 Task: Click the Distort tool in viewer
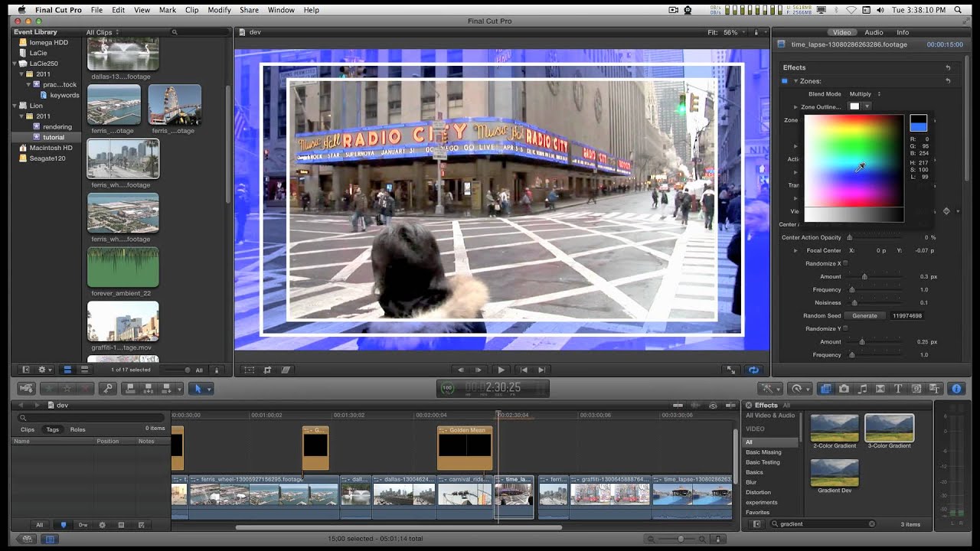point(286,370)
